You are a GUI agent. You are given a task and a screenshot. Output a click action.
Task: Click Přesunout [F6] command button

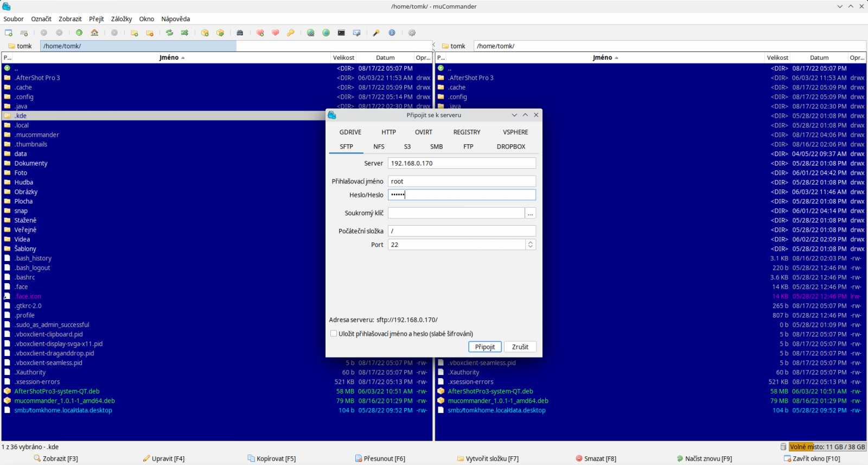[x=380, y=458]
